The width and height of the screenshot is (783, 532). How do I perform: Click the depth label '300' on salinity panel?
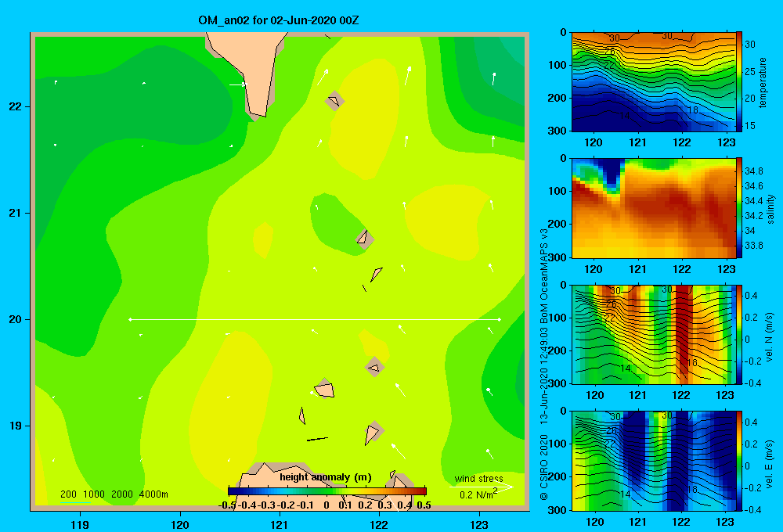(x=557, y=257)
